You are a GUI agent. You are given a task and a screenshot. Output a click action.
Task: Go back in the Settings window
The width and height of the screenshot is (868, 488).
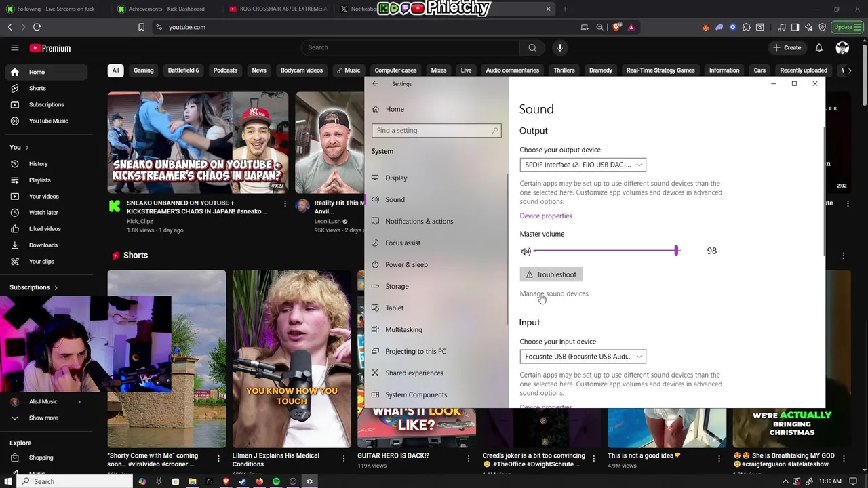coord(375,83)
